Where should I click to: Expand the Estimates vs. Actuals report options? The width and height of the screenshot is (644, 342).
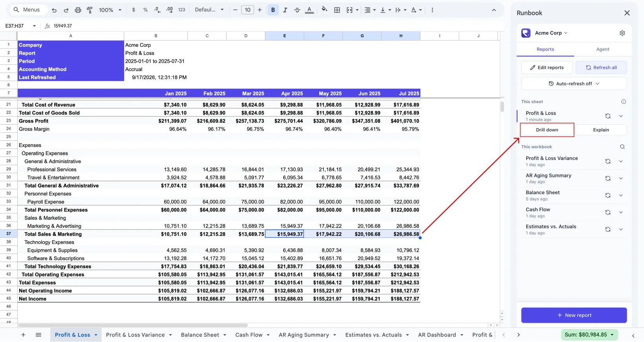coord(621,229)
